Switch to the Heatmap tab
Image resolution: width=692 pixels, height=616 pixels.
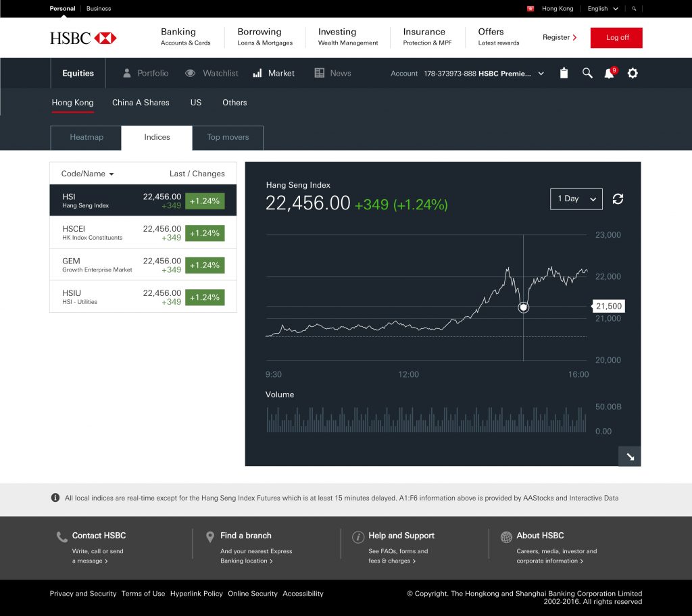[x=86, y=137]
